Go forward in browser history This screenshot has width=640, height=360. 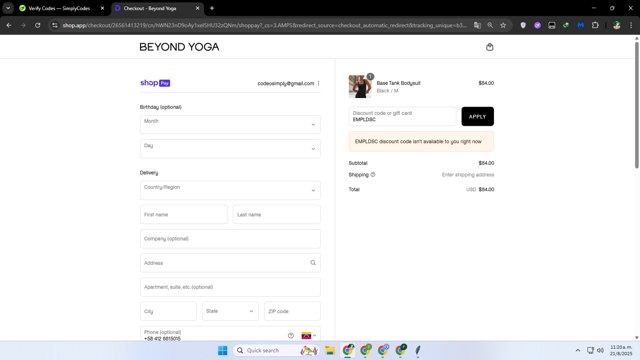click(23, 25)
